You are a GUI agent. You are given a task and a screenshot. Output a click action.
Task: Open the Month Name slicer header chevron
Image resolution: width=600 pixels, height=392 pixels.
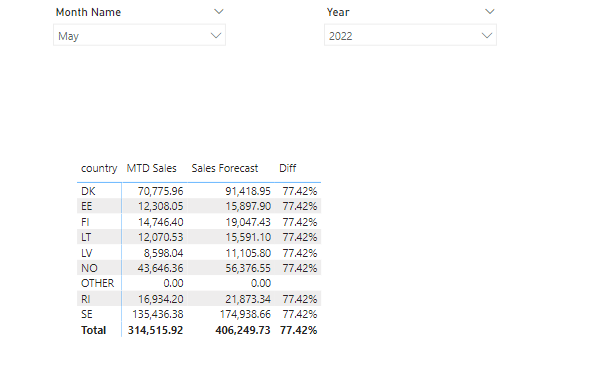pos(218,11)
